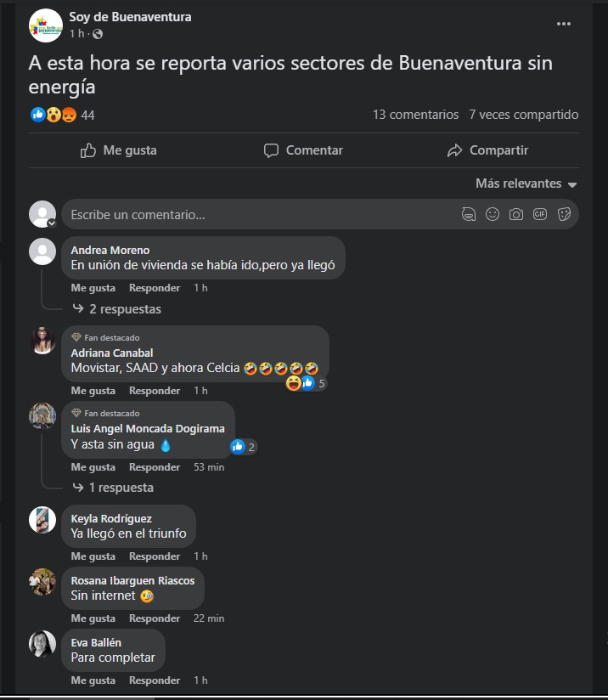608x700 pixels.
Task: View the post reaction emojis summary
Action: (53, 115)
